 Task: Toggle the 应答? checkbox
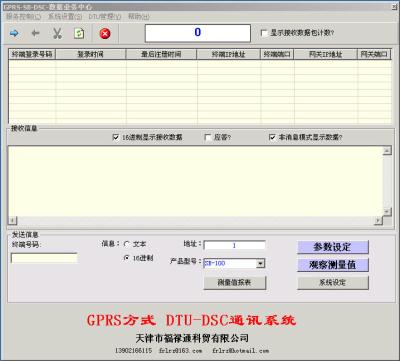(208, 137)
